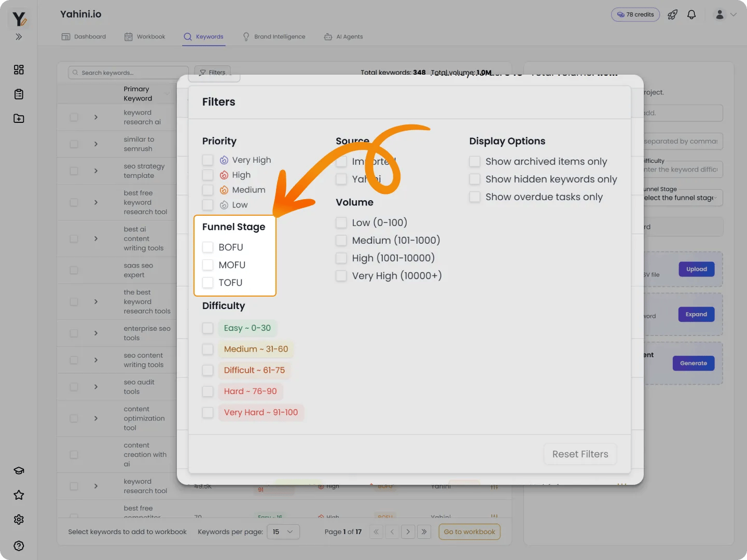Open the Keywords per page dropdown
747x560 pixels.
[x=283, y=531]
